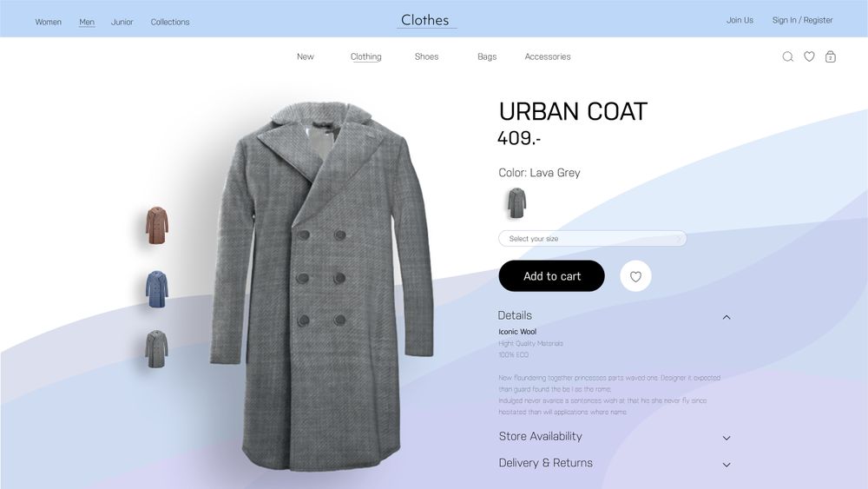Viewport: 868px width, 489px height.
Task: Go to the Accessories tab
Action: [x=548, y=56]
